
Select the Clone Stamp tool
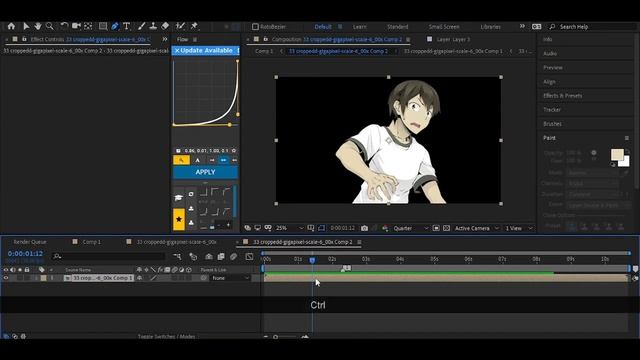pos(153,26)
